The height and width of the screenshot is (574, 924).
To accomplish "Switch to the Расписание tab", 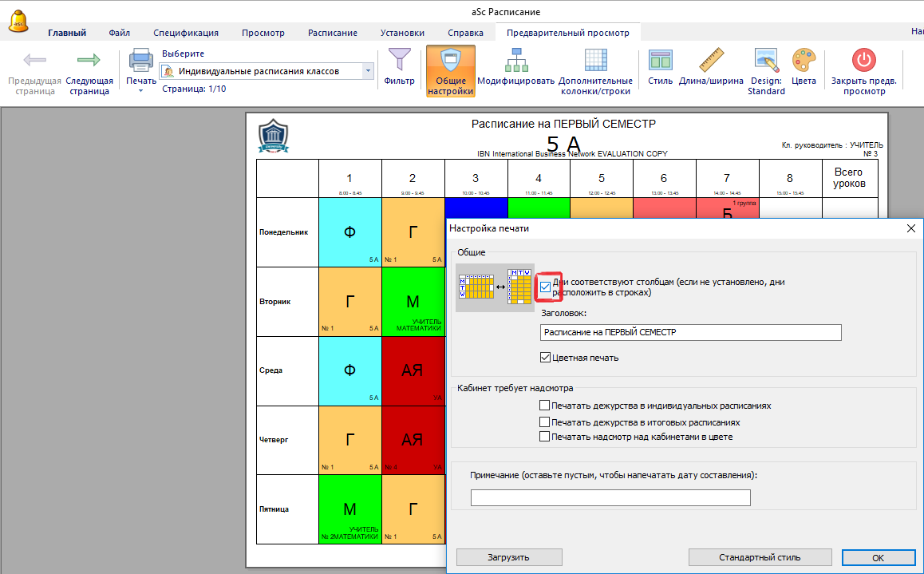I will pyautogui.click(x=333, y=33).
